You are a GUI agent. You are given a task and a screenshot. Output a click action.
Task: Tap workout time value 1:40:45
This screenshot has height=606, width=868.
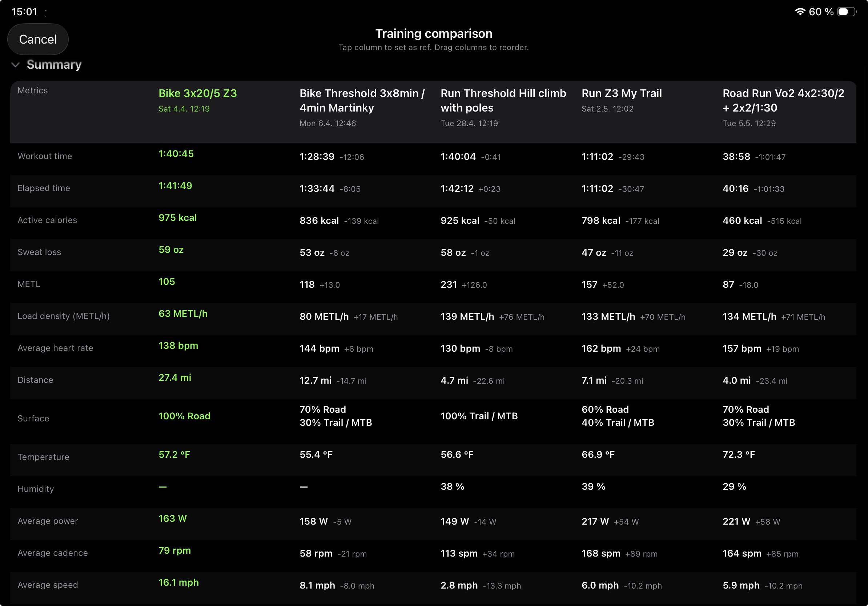(176, 154)
